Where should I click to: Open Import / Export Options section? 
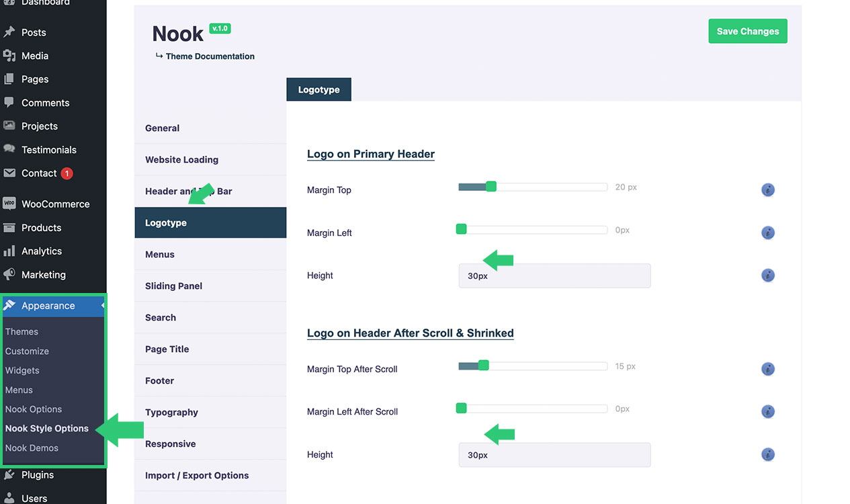[197, 476]
